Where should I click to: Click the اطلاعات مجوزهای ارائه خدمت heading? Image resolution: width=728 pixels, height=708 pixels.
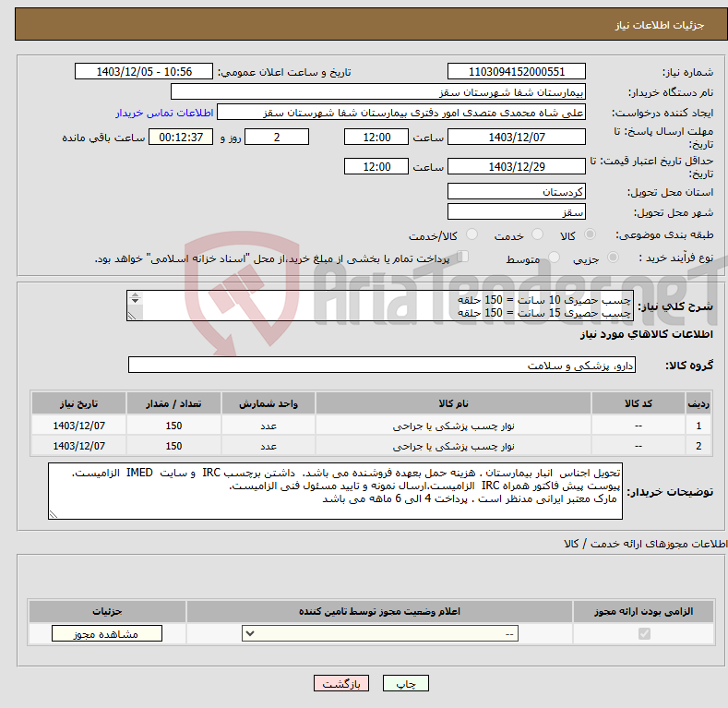[646, 544]
